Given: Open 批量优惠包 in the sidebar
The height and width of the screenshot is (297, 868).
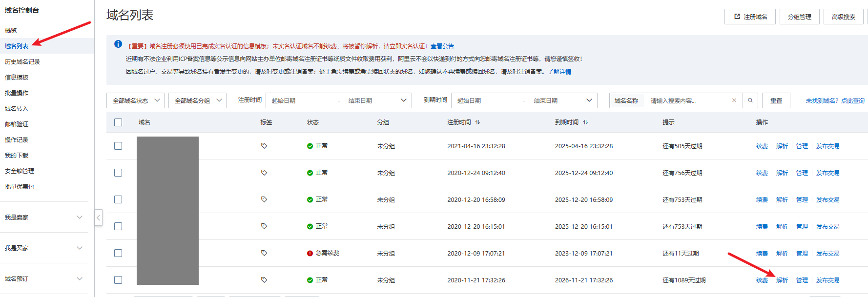Looking at the screenshot, I should point(20,186).
